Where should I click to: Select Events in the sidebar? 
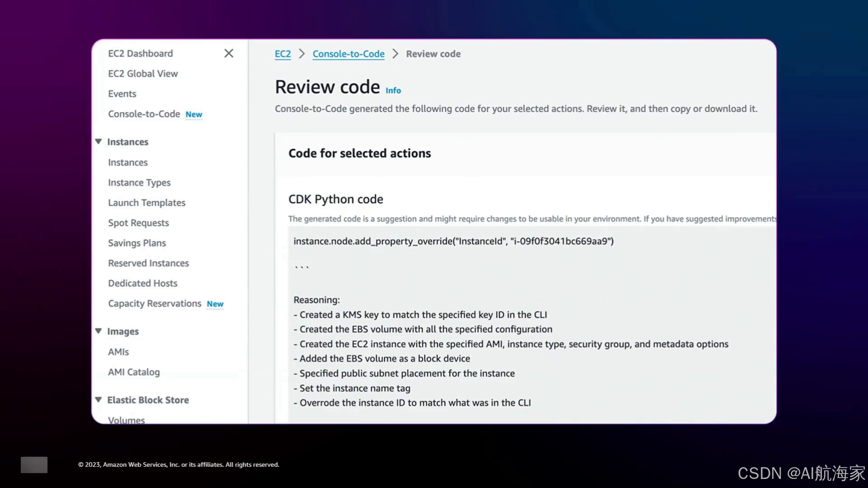[x=122, y=94]
